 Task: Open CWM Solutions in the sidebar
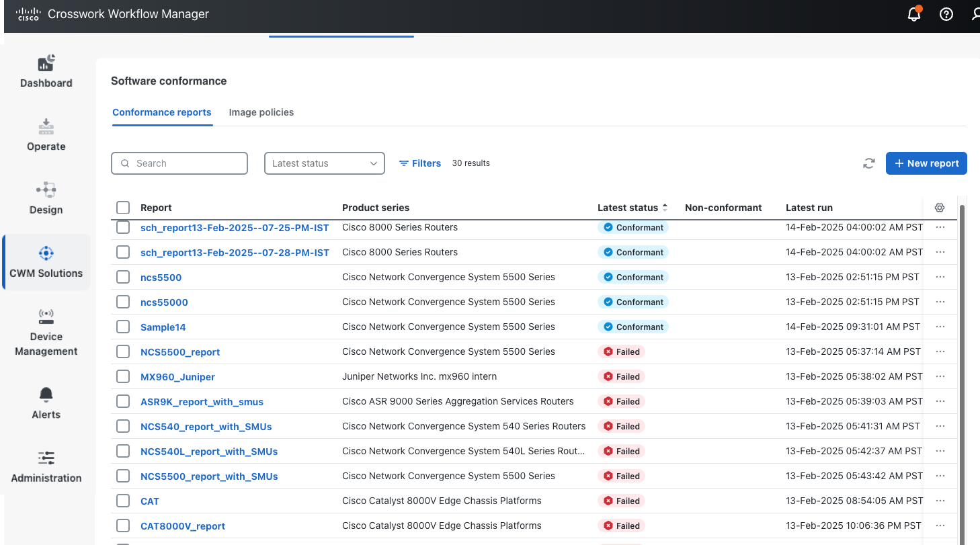point(46,262)
